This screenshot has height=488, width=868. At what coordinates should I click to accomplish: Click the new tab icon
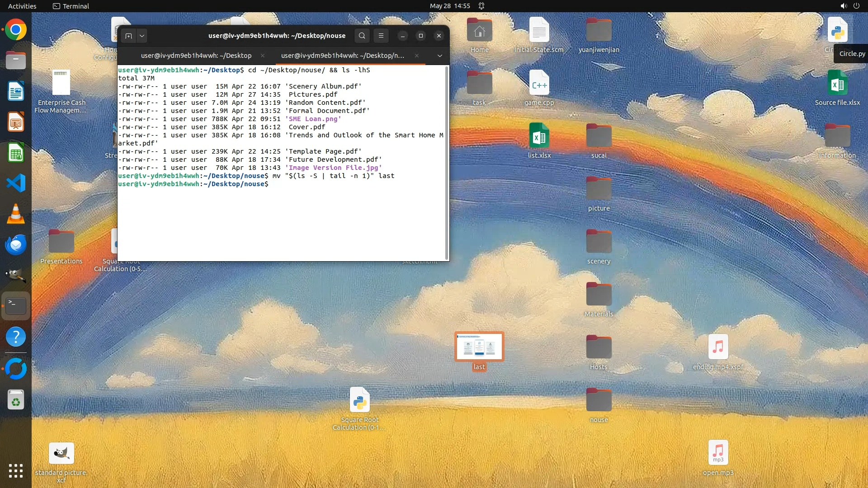click(129, 36)
